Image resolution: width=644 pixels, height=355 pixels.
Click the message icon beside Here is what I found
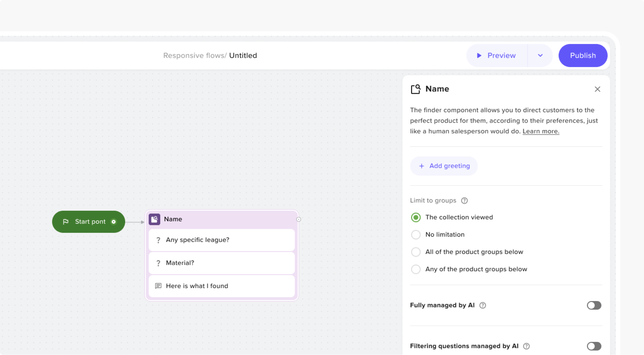(x=158, y=286)
